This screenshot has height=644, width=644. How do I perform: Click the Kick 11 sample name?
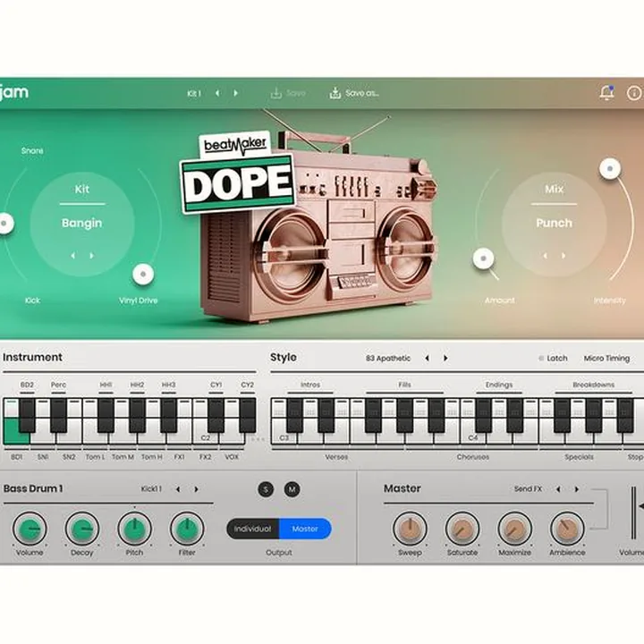pyautogui.click(x=151, y=489)
